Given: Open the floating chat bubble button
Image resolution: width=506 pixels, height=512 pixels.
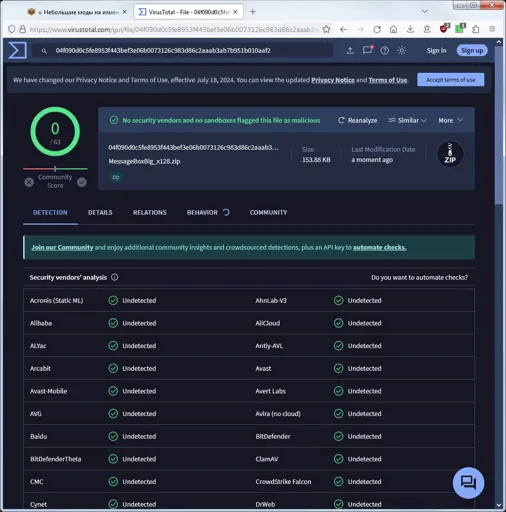Looking at the screenshot, I should point(468,482).
